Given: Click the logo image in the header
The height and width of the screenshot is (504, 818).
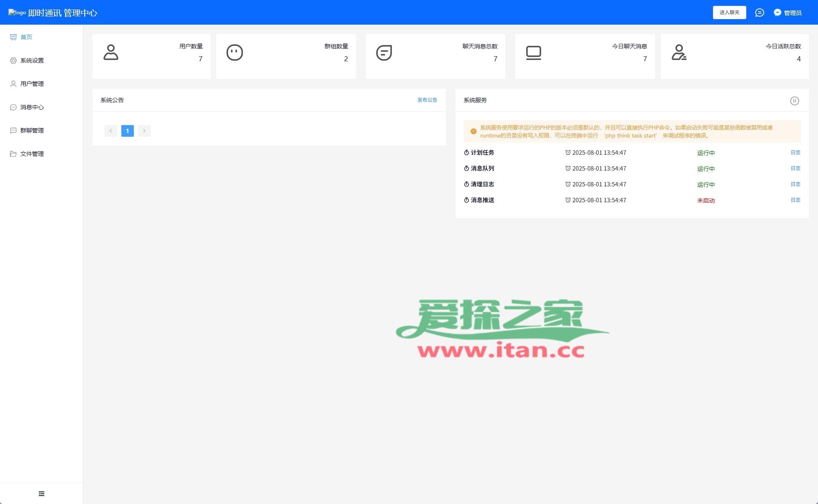Looking at the screenshot, I should click(x=17, y=13).
